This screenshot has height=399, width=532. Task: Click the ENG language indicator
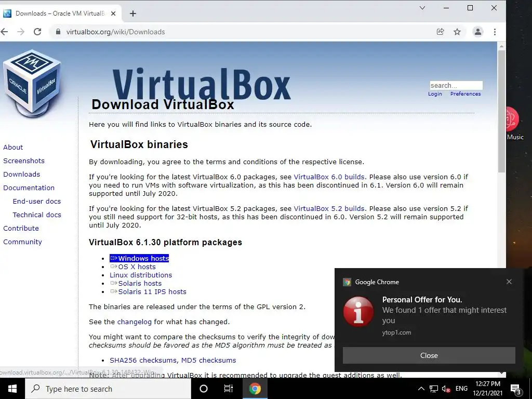click(461, 389)
